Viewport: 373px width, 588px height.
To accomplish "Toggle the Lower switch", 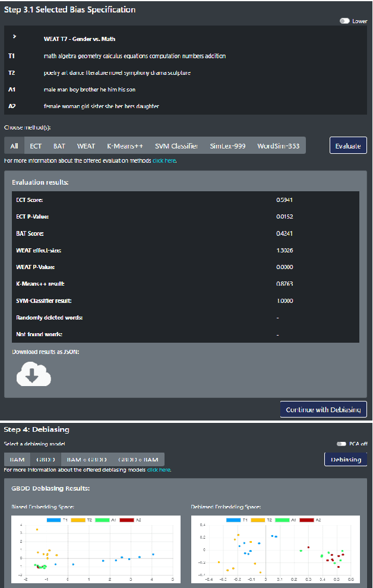I will click(x=344, y=21).
